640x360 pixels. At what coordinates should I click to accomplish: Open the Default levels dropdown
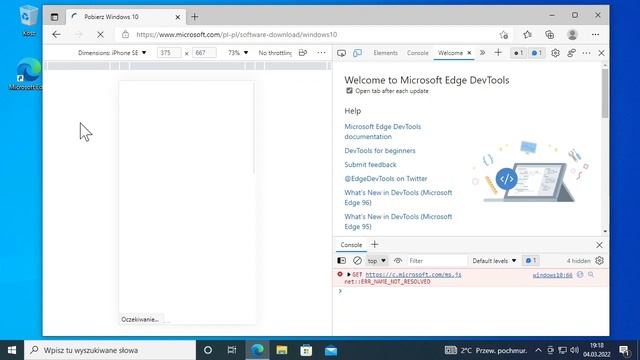[x=494, y=260]
